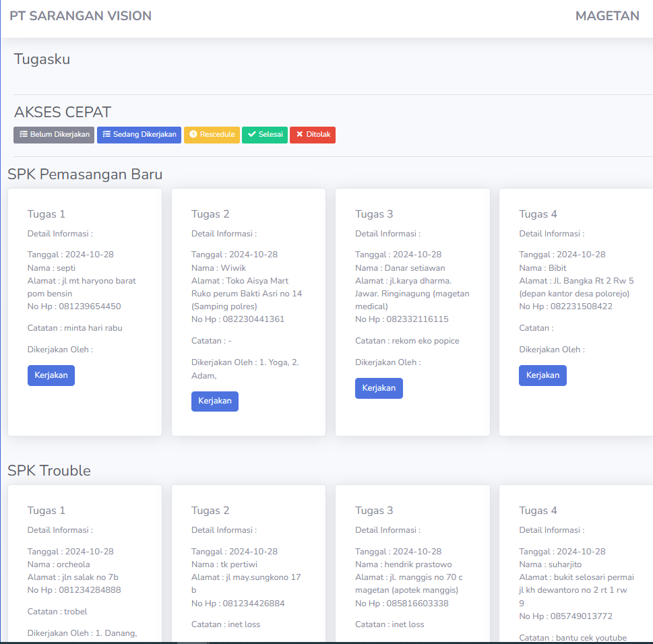Click the SPK Trouble heading
The height and width of the screenshot is (644, 653).
tap(49, 470)
